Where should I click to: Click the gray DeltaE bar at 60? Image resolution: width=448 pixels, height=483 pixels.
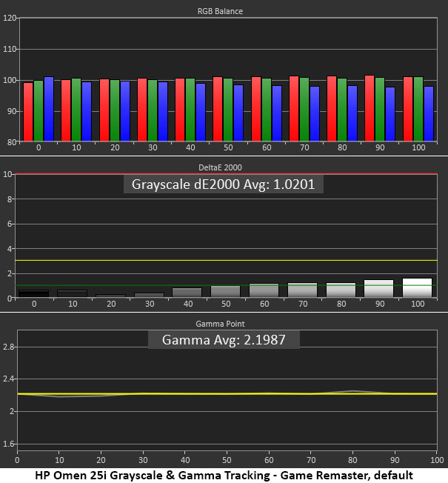point(264,290)
